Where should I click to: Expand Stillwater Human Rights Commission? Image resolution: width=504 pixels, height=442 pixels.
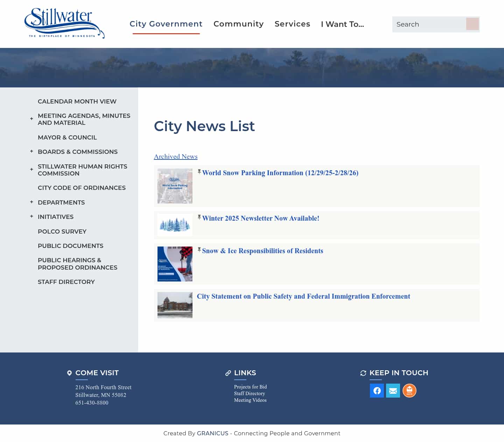click(x=31, y=170)
